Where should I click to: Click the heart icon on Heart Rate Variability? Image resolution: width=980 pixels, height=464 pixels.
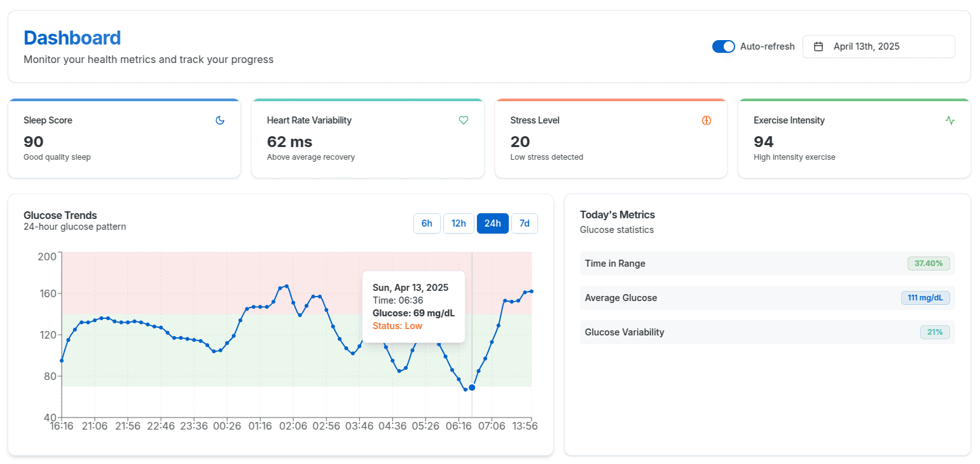pyautogui.click(x=464, y=120)
